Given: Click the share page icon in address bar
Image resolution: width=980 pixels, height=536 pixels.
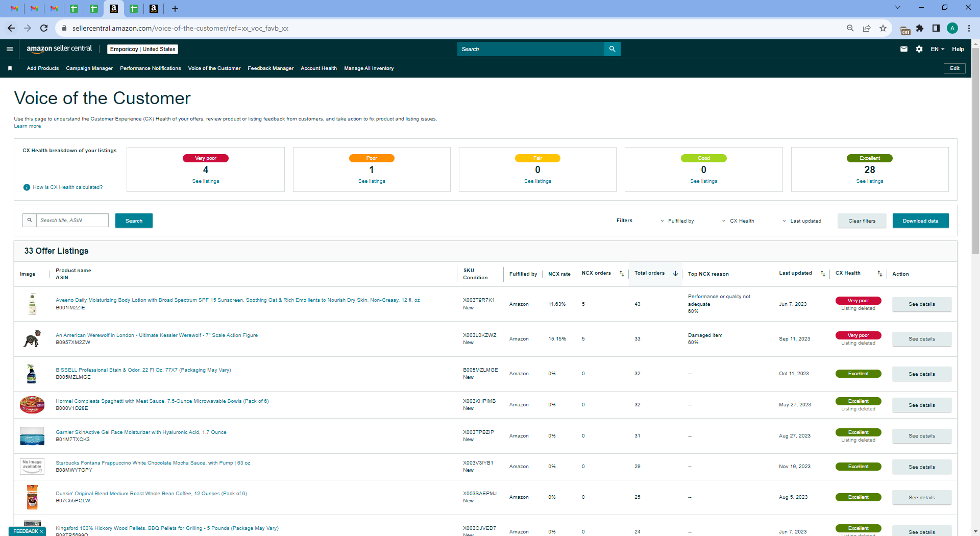Looking at the screenshot, I should pyautogui.click(x=867, y=28).
